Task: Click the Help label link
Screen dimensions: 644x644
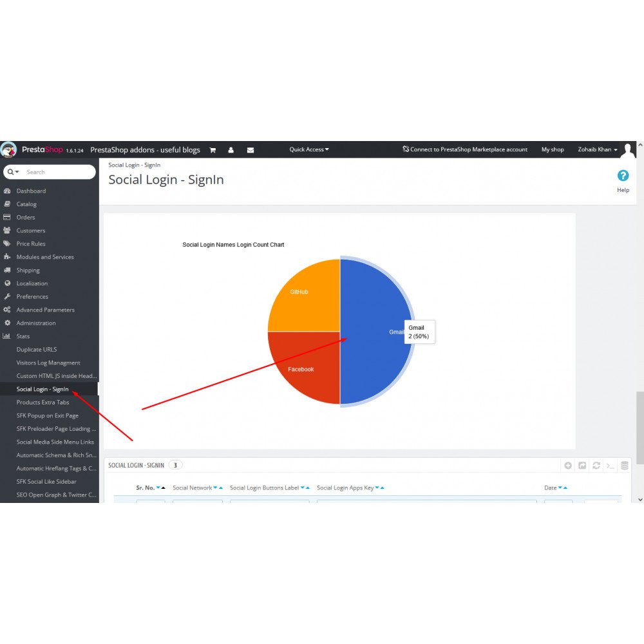Action: 623,190
